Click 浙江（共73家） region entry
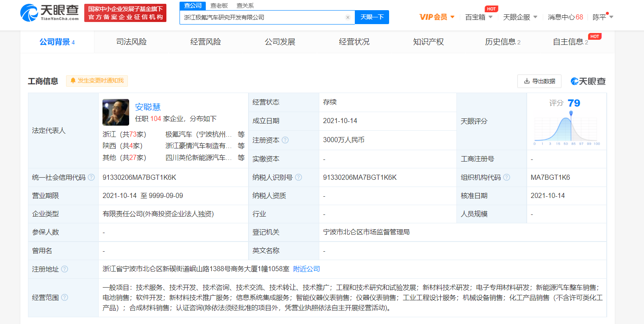This screenshot has width=644, height=324. tap(124, 135)
